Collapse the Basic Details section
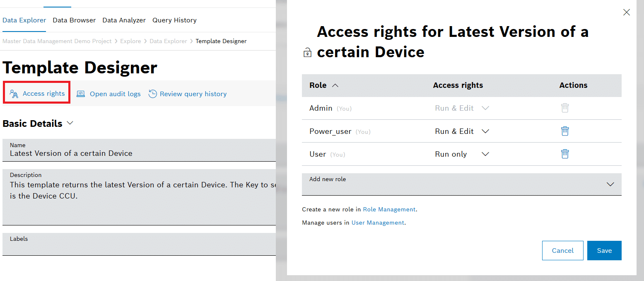This screenshot has height=281, width=644. (70, 124)
